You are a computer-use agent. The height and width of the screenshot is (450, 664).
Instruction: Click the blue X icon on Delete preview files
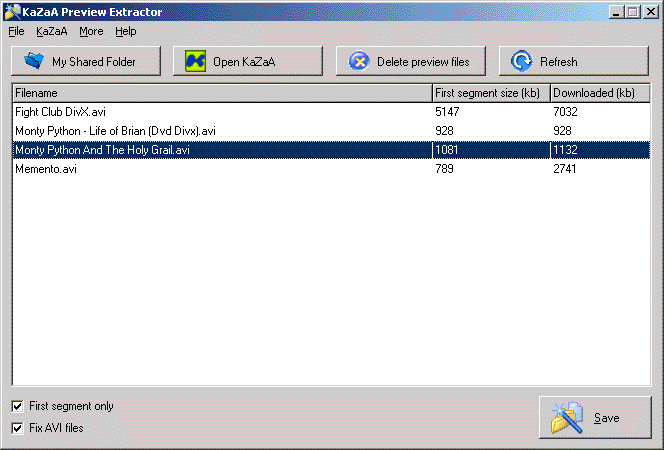[x=359, y=61]
